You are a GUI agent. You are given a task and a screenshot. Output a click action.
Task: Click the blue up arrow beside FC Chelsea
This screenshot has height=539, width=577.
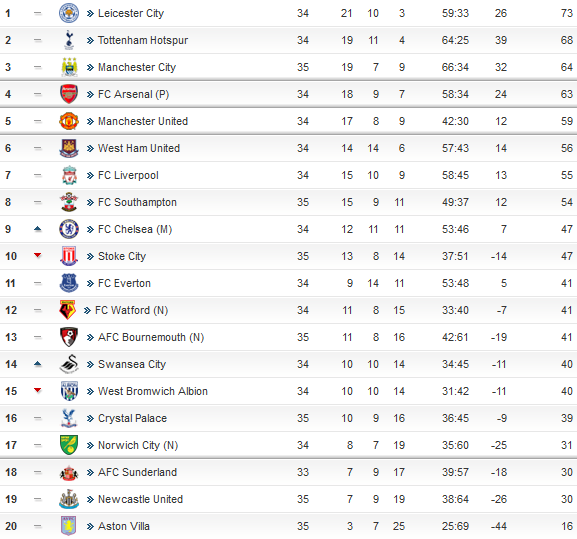[x=38, y=229]
